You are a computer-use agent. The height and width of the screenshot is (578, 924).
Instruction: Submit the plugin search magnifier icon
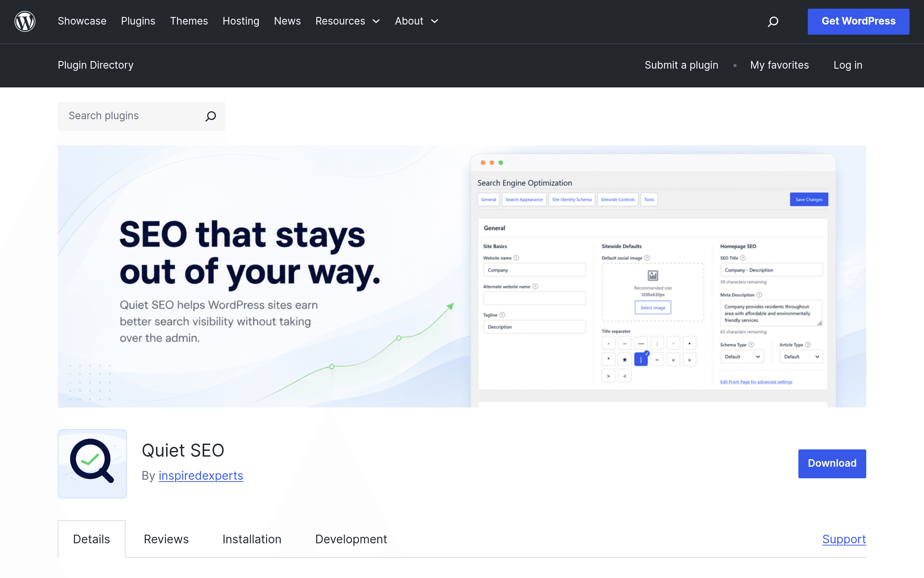[211, 116]
